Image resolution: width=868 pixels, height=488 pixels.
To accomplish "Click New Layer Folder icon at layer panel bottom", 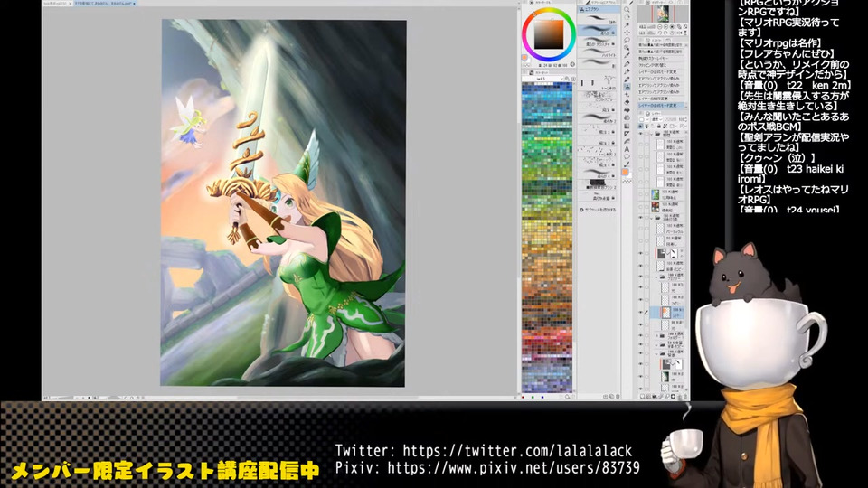I will point(655,396).
